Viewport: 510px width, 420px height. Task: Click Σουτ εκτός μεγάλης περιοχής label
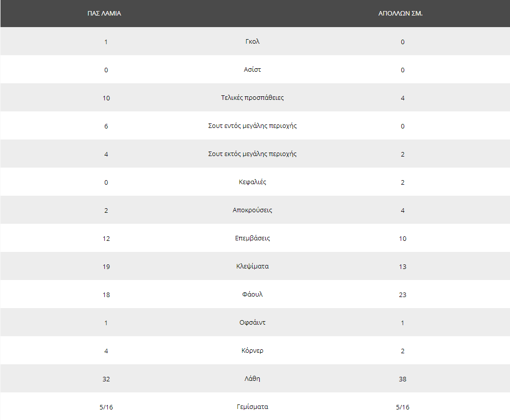[252, 154]
